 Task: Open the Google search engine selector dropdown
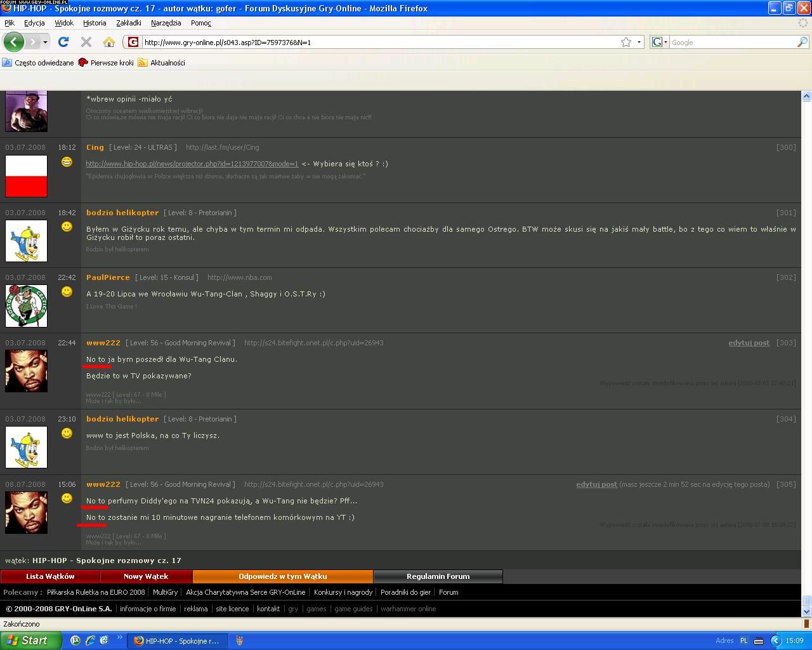click(659, 43)
